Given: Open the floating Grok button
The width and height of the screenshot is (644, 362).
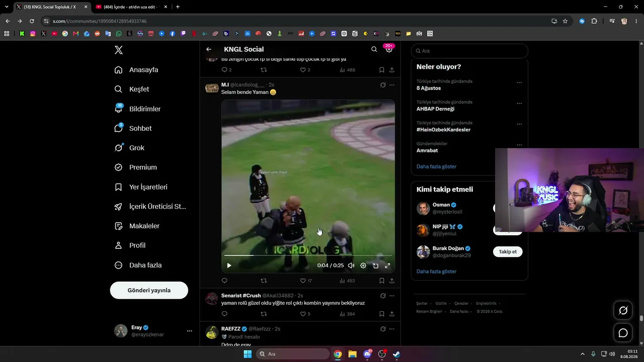Looking at the screenshot, I should [623, 311].
